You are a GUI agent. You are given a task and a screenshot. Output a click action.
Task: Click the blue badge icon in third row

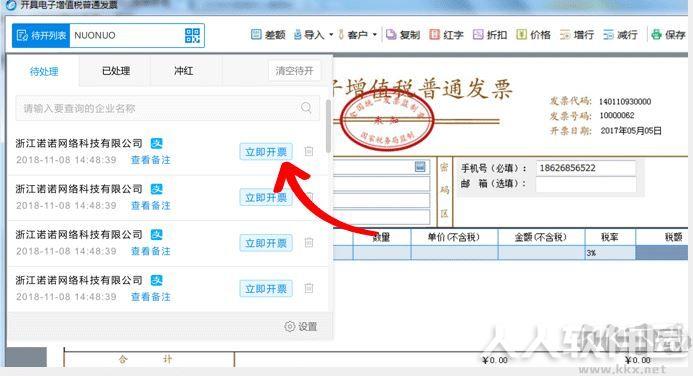(x=156, y=235)
